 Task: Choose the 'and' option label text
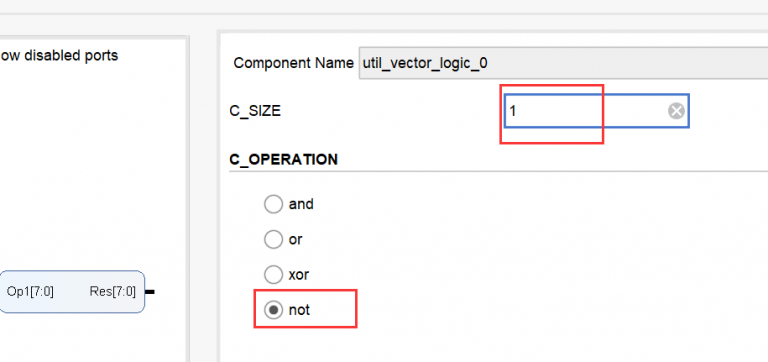tap(301, 204)
